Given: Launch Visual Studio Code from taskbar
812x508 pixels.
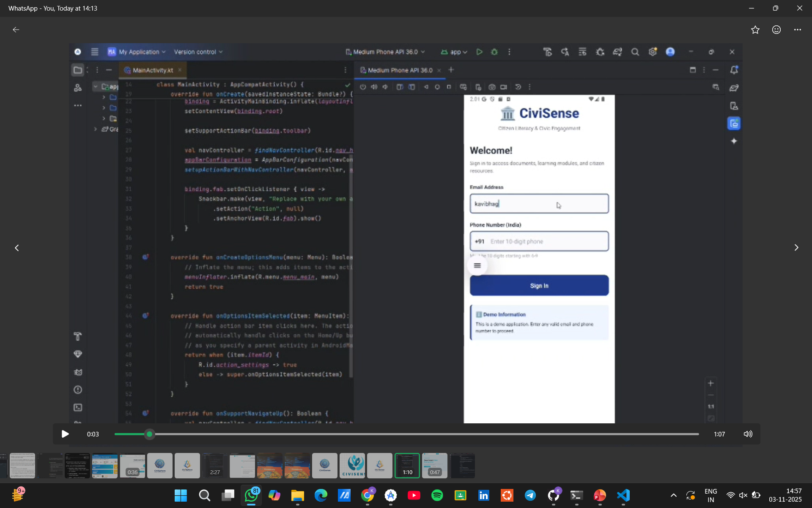Looking at the screenshot, I should coord(623,495).
